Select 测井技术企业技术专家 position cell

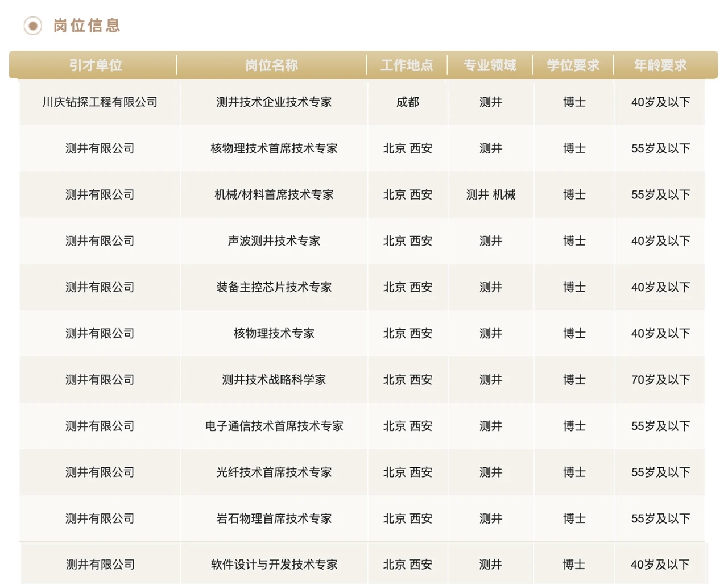(274, 102)
